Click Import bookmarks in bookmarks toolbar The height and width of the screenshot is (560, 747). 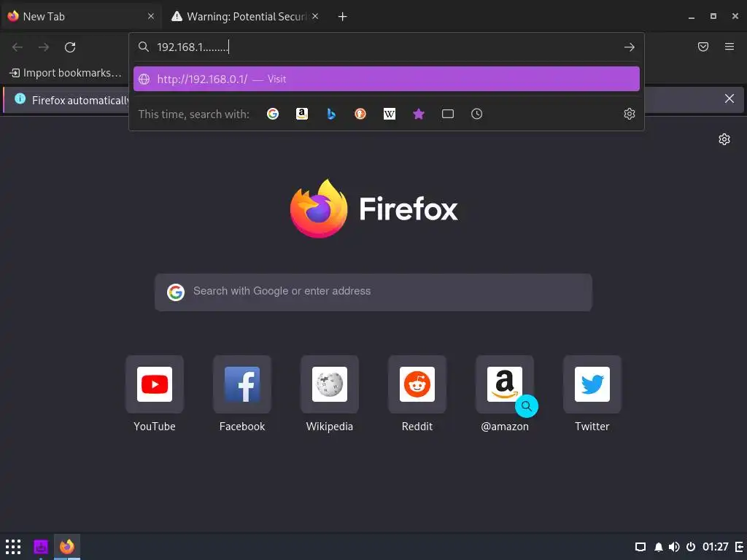66,73
